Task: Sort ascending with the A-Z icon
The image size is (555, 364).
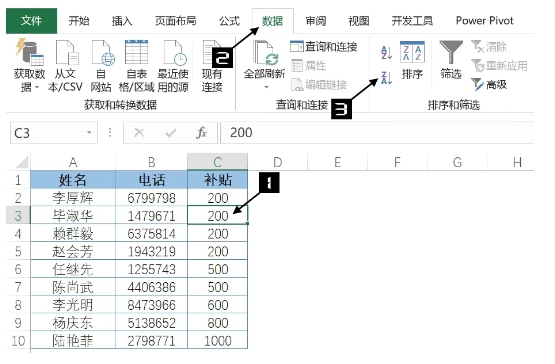Action: point(386,53)
